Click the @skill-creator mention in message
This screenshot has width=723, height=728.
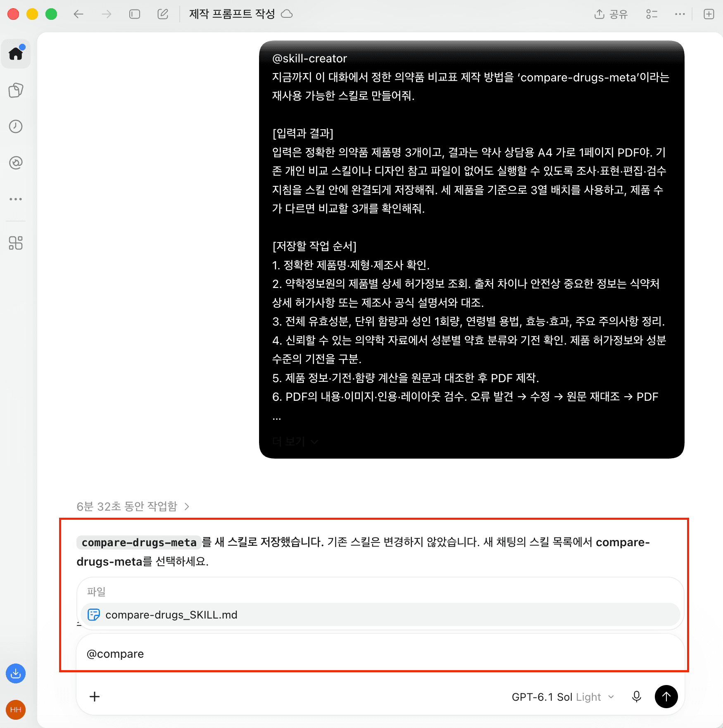[x=309, y=59]
